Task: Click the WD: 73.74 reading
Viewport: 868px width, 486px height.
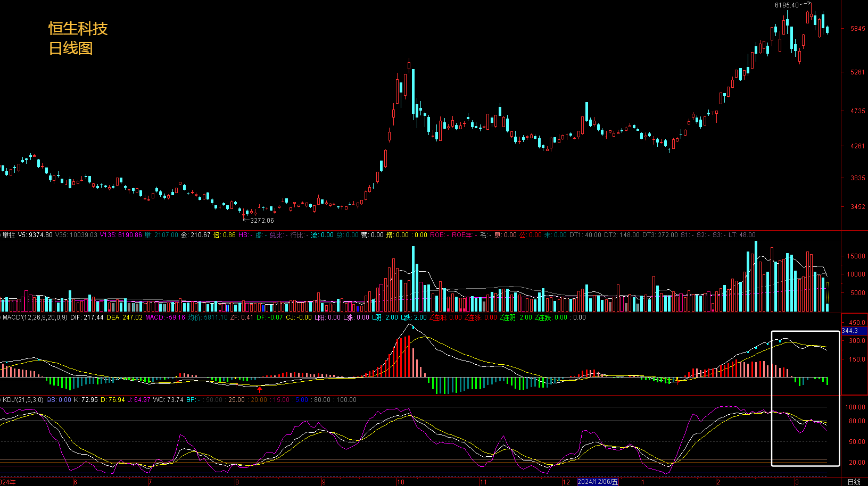Action: pyautogui.click(x=168, y=400)
